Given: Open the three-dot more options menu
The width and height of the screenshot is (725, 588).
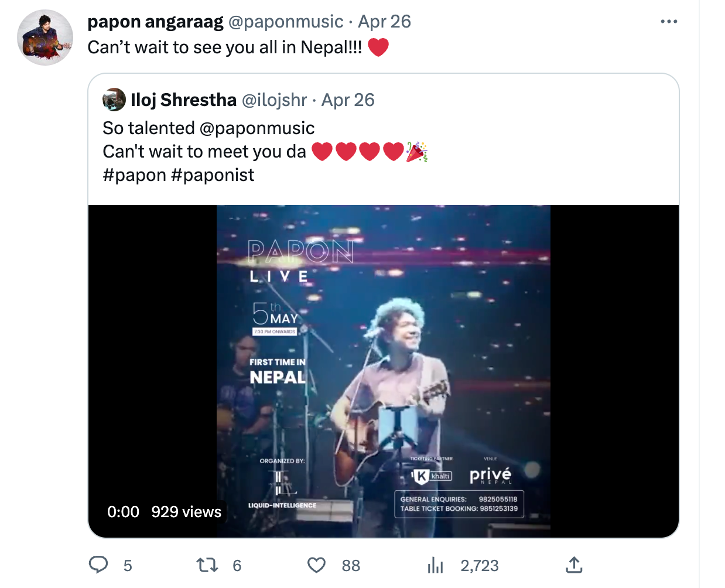Looking at the screenshot, I should click(669, 22).
